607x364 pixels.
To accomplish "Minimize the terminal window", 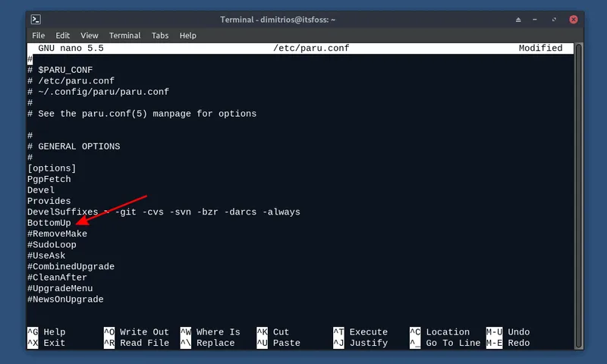I will point(536,19).
